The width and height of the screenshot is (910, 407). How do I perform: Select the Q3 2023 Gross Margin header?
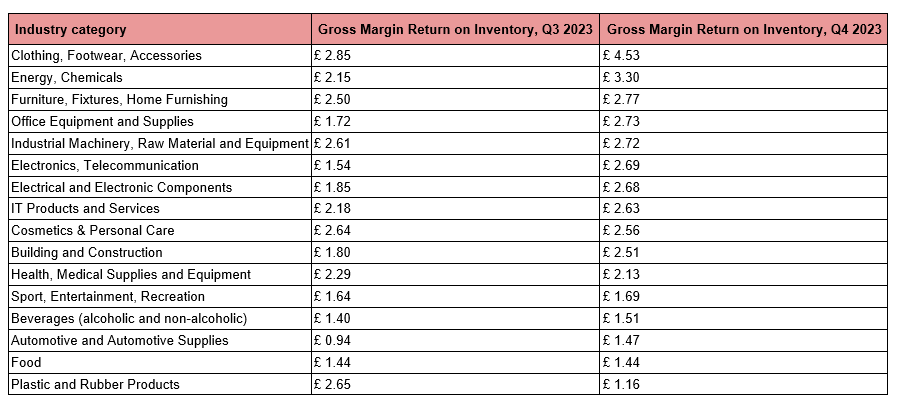click(456, 30)
